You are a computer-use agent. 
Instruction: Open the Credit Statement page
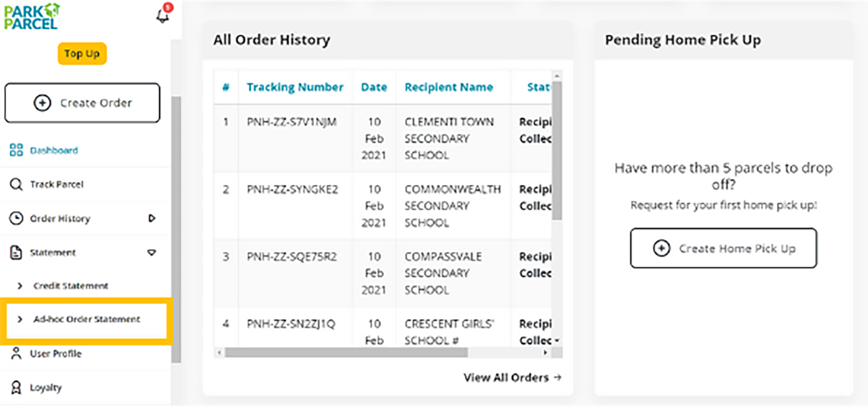[70, 286]
